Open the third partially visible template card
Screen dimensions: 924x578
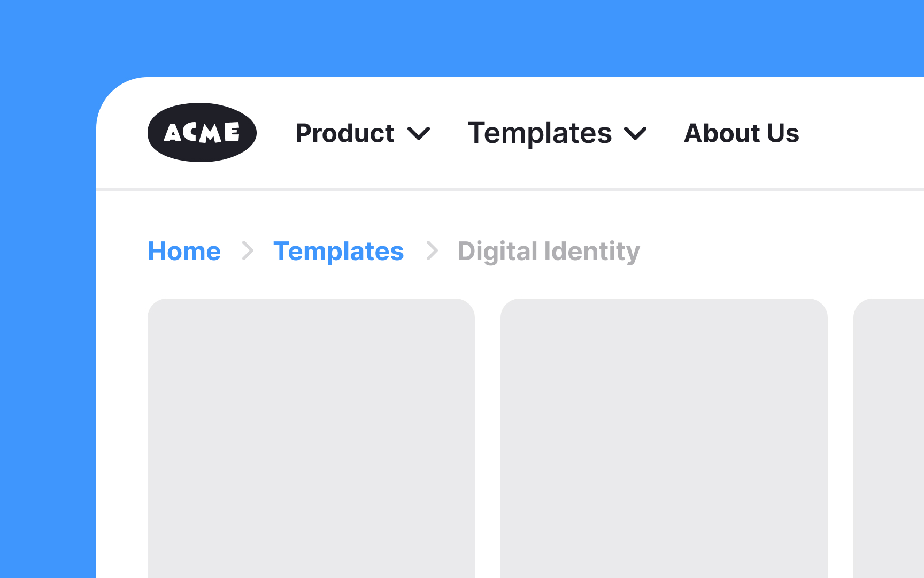tap(889, 438)
